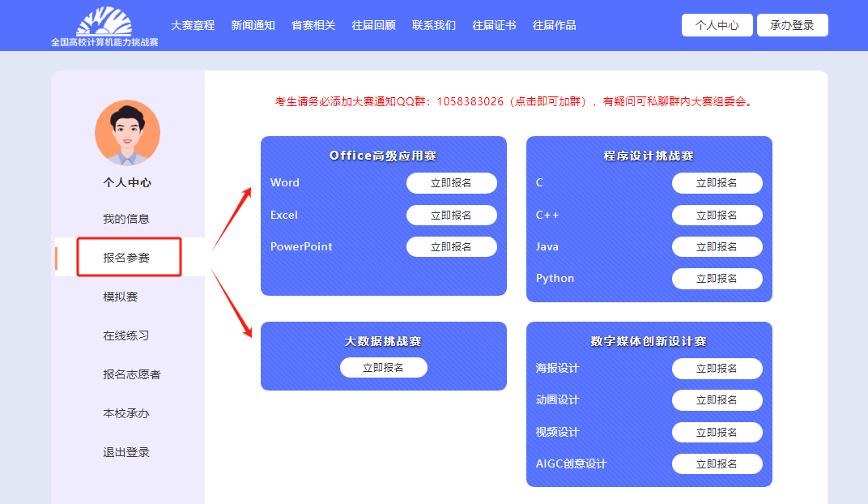
Task: Select 我的信息 in the sidebar
Action: coord(126,219)
